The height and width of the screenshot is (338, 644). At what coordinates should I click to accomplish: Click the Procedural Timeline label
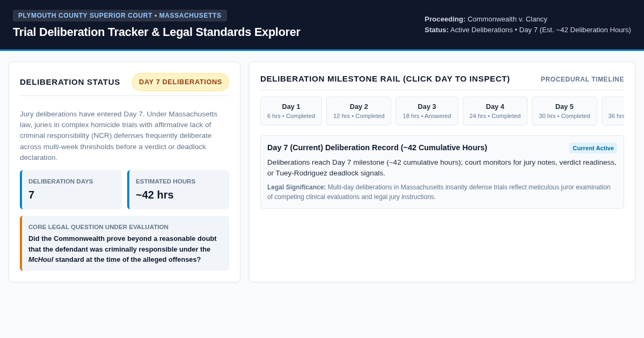582,79
